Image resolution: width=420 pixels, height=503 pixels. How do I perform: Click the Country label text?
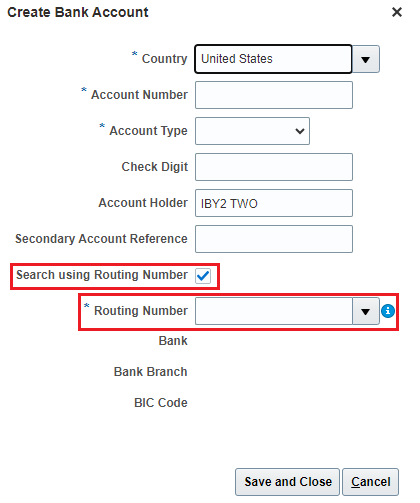pyautogui.click(x=164, y=59)
